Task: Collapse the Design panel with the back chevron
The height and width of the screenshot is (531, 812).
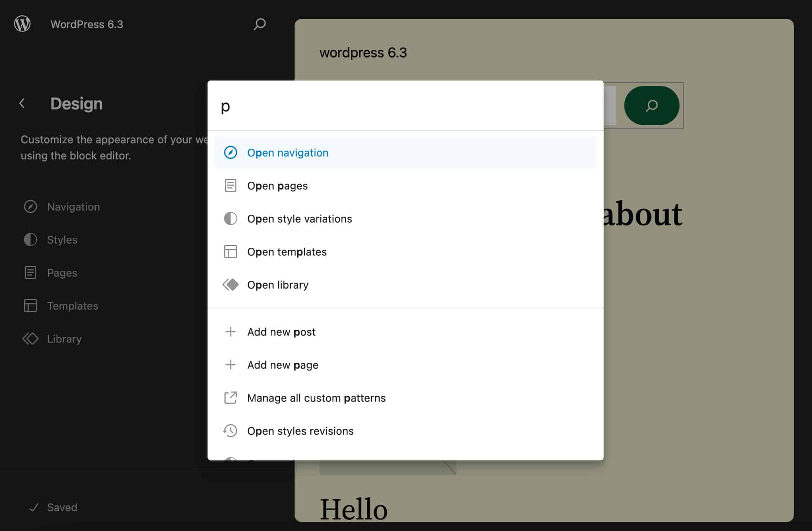Action: (x=21, y=103)
